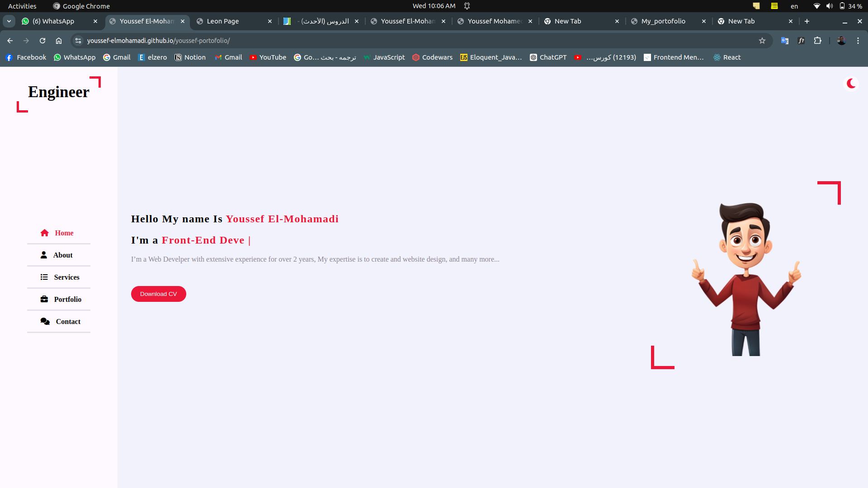The image size is (868, 488).
Task: Close the Leon Page tab
Action: point(270,21)
